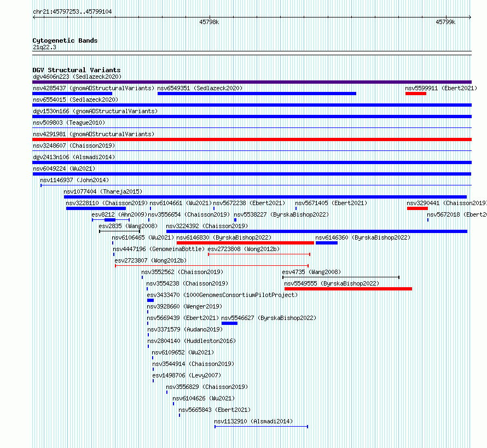Open nsv5538227 (ByrskaBishop2022) label
487x448 pixels.
pos(281,214)
